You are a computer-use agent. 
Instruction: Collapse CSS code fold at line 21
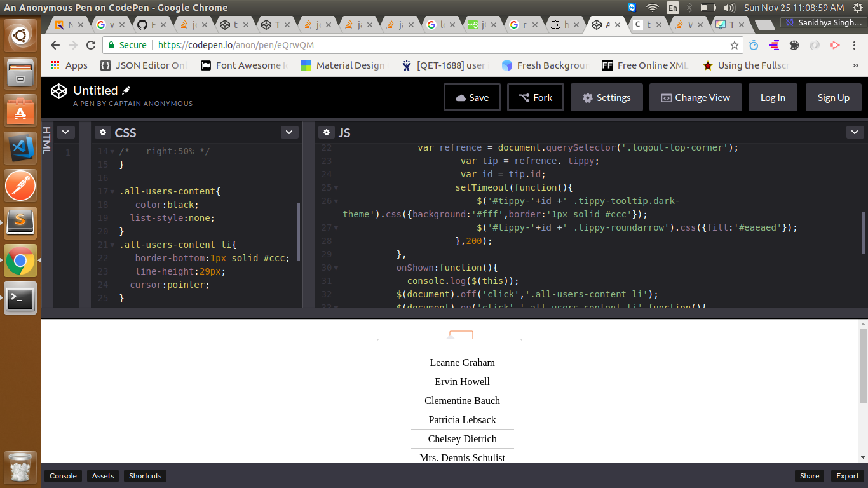pos(112,245)
